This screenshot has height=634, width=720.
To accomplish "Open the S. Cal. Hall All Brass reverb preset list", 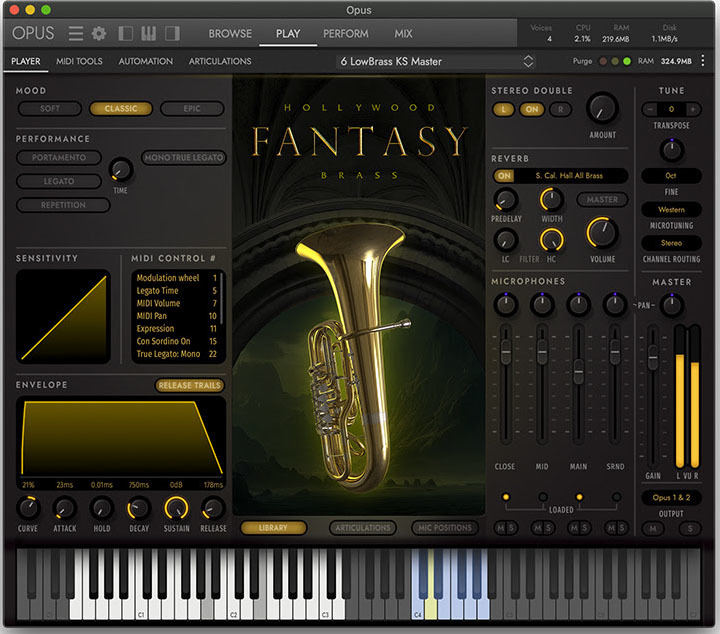I will (x=569, y=176).
